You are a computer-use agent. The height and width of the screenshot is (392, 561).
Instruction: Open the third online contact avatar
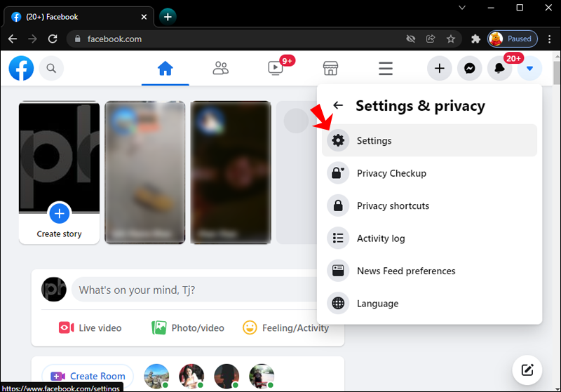pos(227,377)
